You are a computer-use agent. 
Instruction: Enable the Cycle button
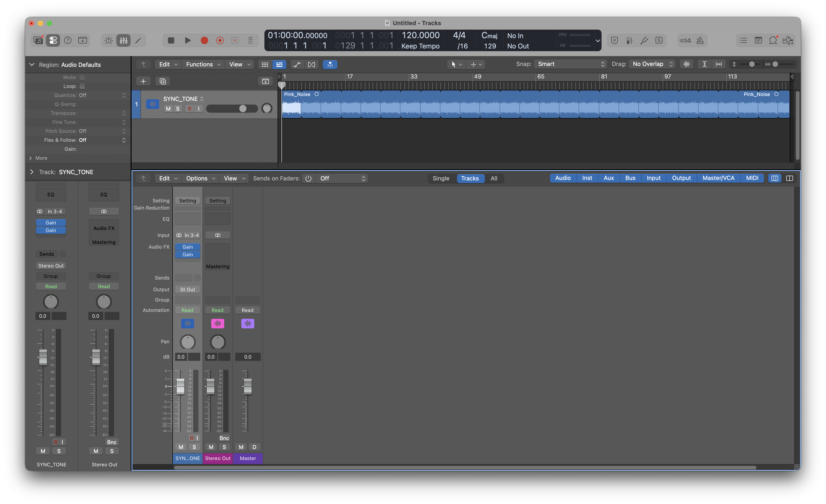[x=250, y=41]
